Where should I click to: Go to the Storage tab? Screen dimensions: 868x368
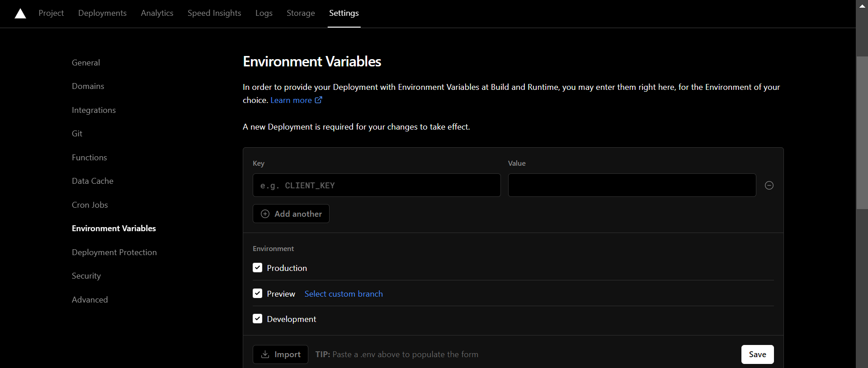301,13
